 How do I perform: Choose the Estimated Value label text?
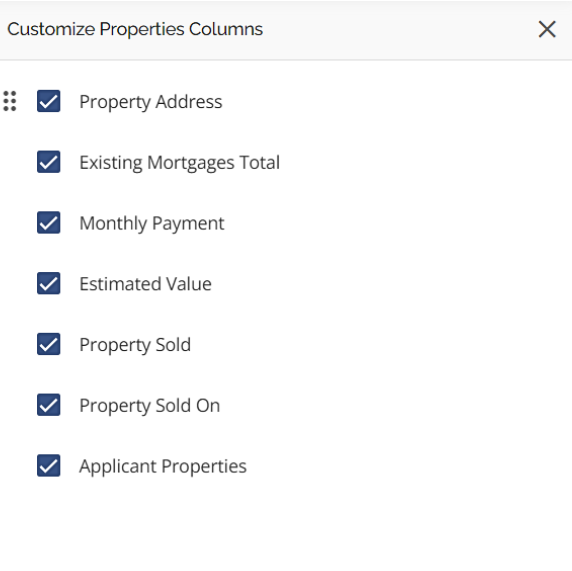click(x=146, y=284)
